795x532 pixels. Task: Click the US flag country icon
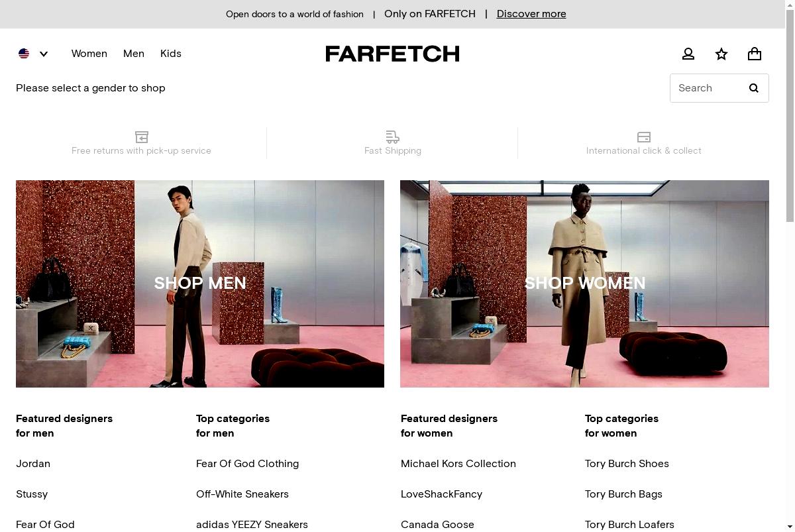(x=24, y=54)
